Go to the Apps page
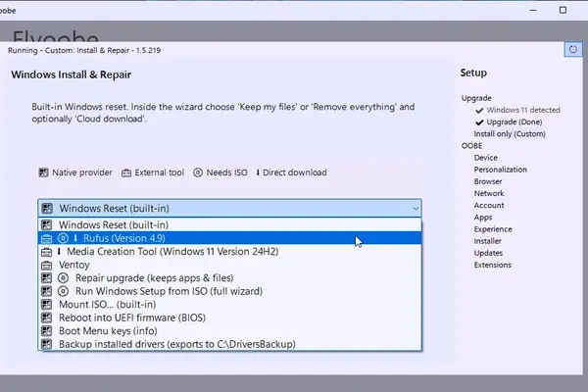The width and height of the screenshot is (588, 392). [482, 218]
